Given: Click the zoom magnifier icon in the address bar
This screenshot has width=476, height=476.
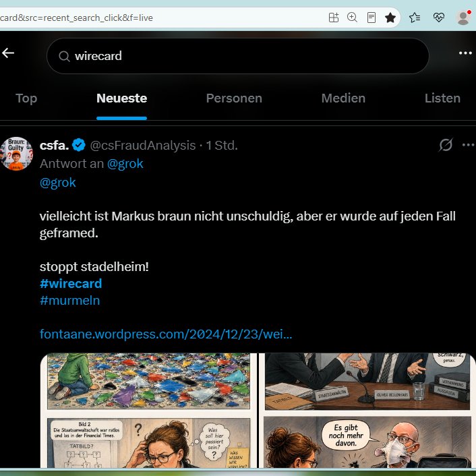Looking at the screenshot, I should (352, 18).
